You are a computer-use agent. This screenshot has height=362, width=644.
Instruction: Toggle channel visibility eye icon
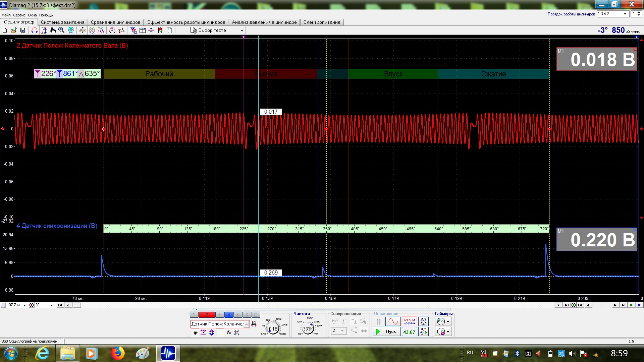tap(195, 333)
